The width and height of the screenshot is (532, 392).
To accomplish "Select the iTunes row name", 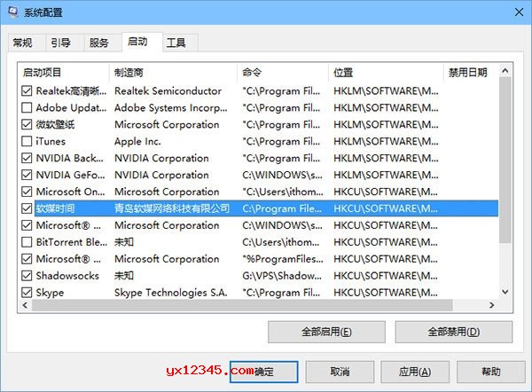I will point(51,141).
